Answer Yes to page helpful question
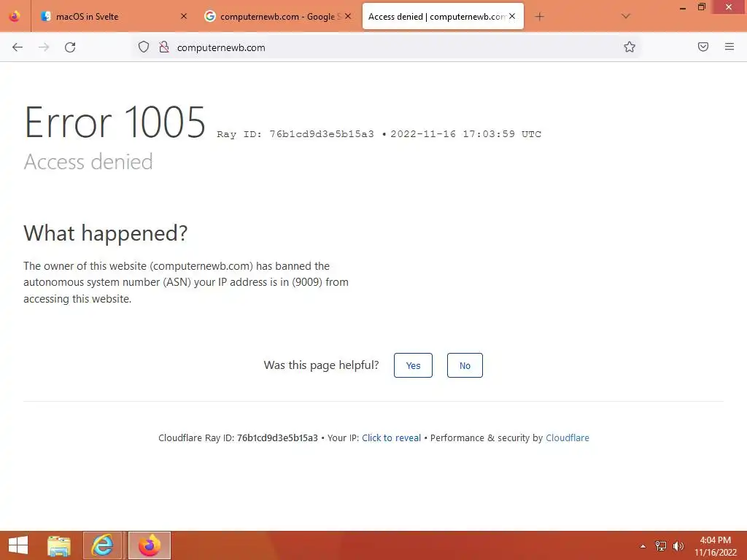The image size is (747, 560). pyautogui.click(x=413, y=365)
